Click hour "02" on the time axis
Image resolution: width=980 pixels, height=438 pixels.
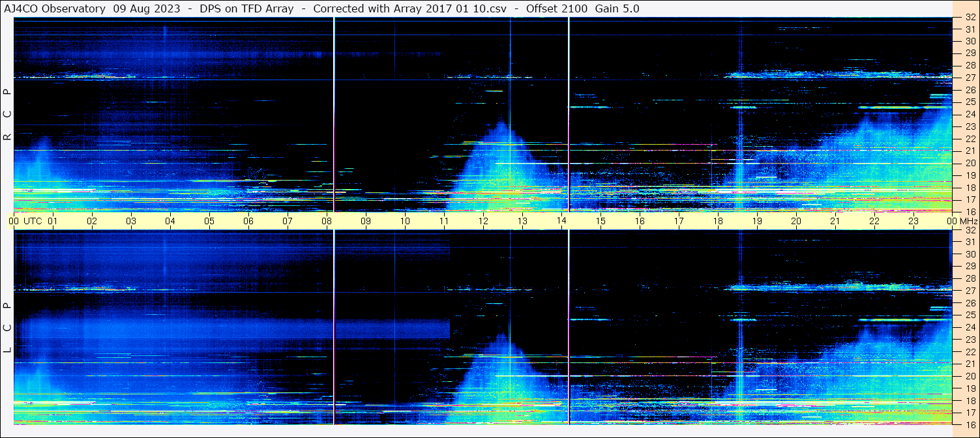(x=92, y=221)
